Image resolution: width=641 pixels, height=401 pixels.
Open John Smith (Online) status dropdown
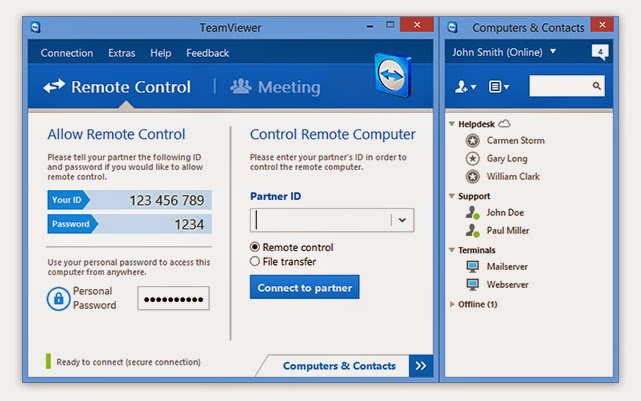tap(553, 52)
